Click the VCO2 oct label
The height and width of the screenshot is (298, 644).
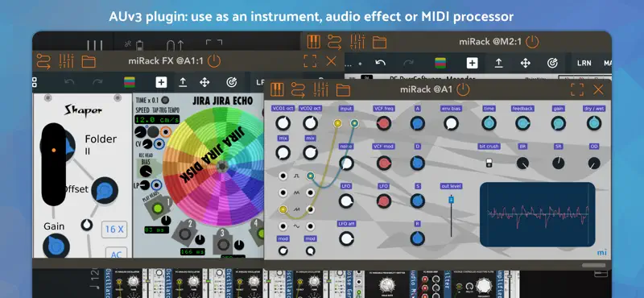coord(310,109)
